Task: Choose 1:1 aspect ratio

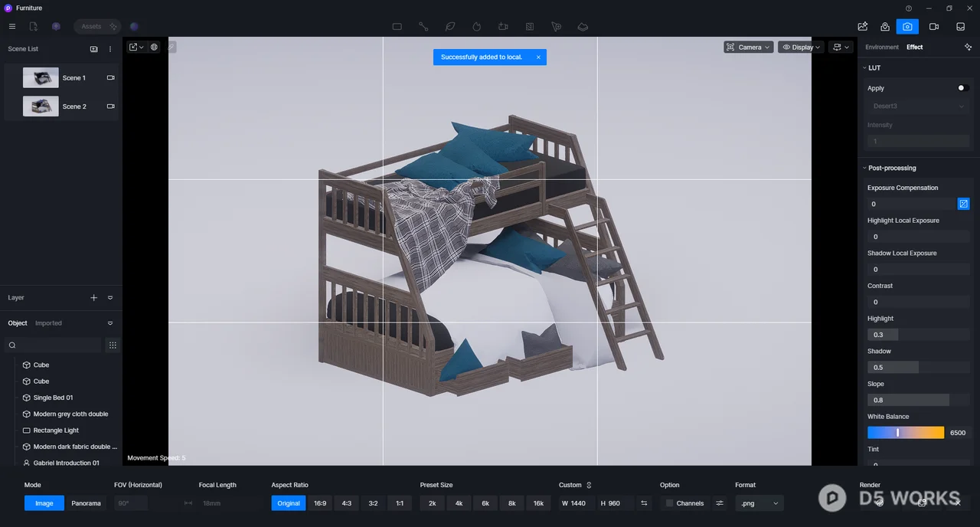Action: (400, 503)
